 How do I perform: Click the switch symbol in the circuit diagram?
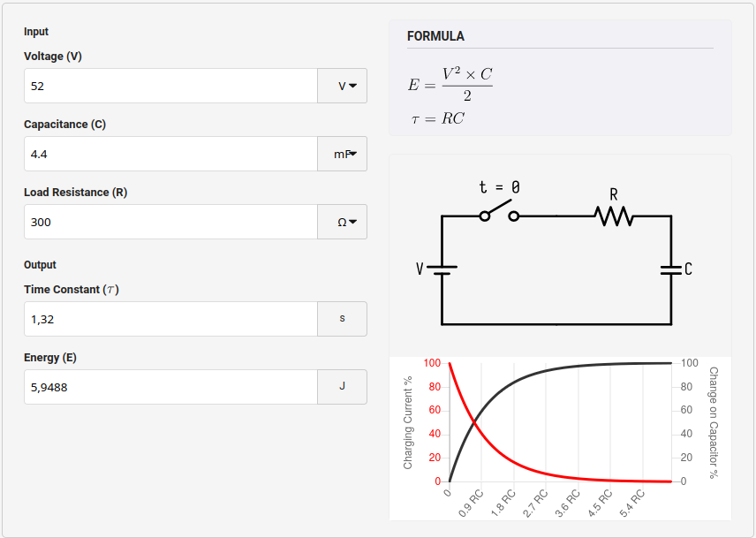[499, 212]
